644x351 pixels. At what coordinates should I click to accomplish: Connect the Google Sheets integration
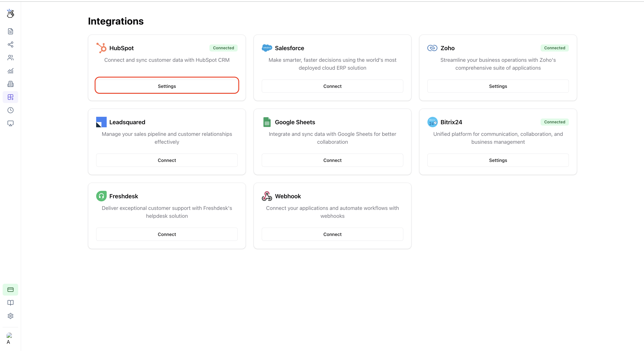click(x=332, y=160)
